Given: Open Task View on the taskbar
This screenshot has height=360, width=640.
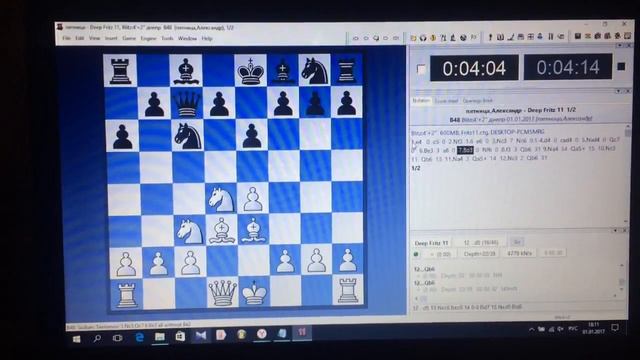Looking at the screenshot, I should point(118,338).
